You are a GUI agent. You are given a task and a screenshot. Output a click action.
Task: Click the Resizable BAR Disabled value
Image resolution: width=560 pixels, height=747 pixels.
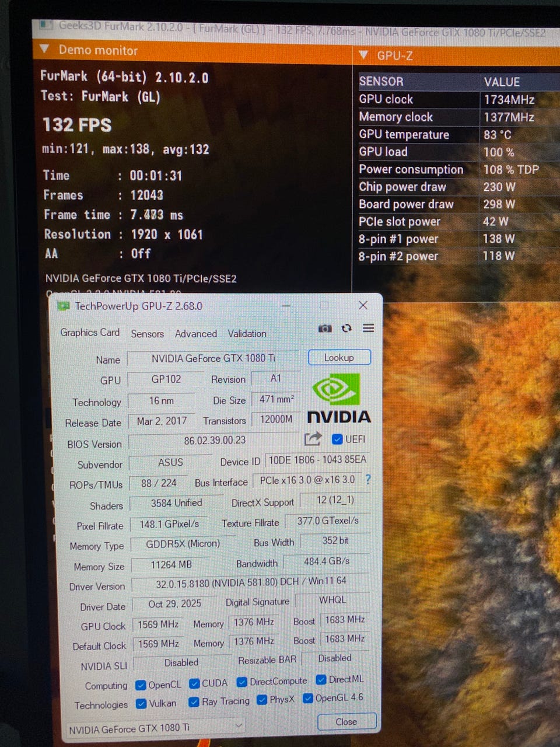click(x=335, y=658)
